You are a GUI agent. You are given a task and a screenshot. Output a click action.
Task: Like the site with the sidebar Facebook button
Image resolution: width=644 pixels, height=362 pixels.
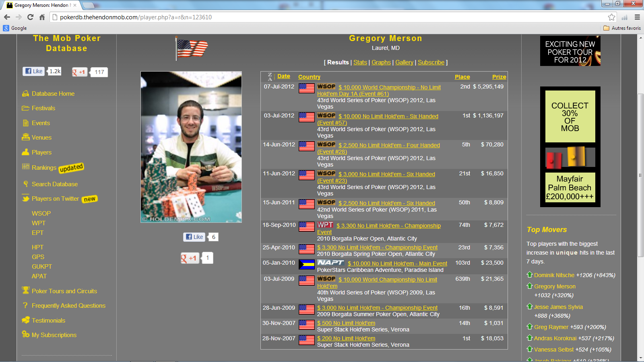(33, 71)
